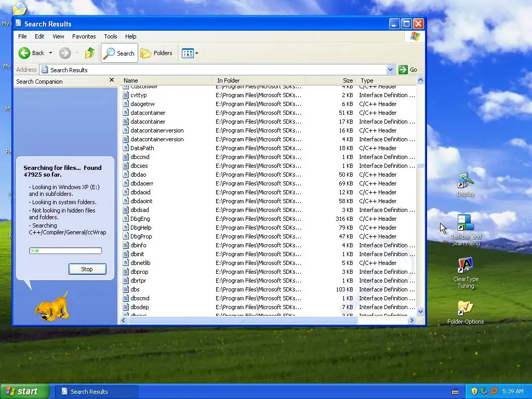Select the DbgProp header file icon
532x399 pixels.
(x=126, y=236)
